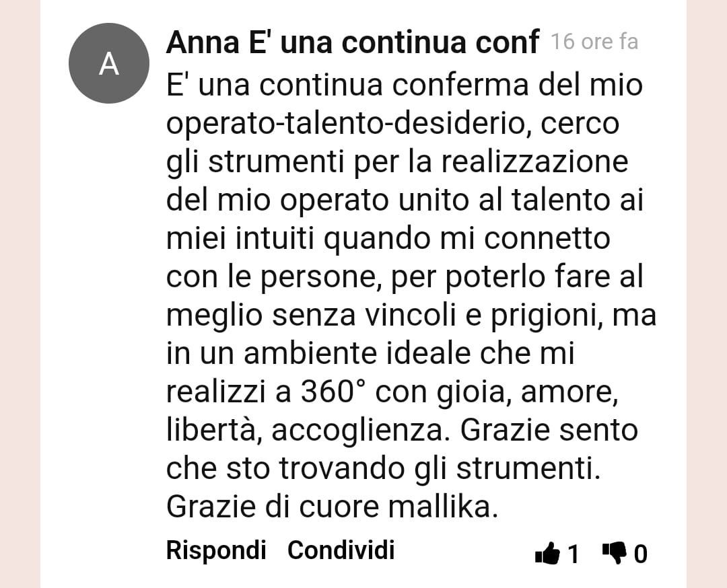727x588 pixels.
Task: Open commenter name 'Anna E' una continua conf'
Action: tap(352, 42)
